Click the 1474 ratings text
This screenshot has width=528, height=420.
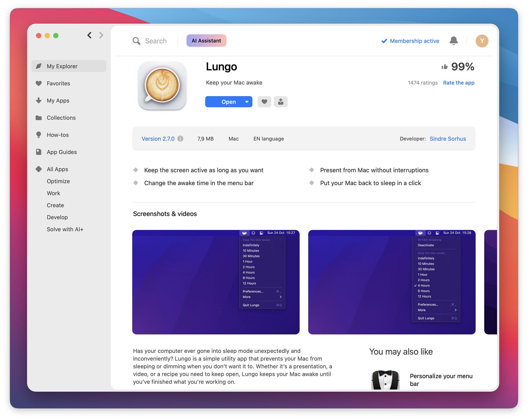(x=423, y=83)
